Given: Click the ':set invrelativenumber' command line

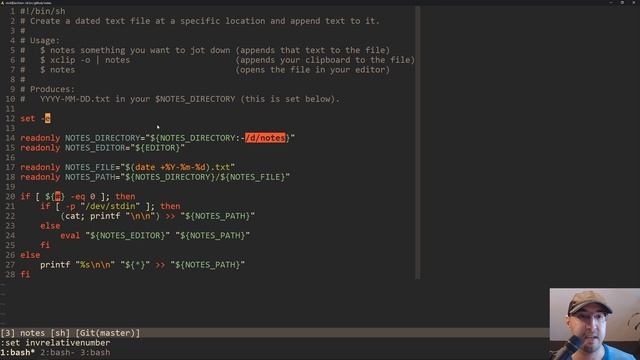Looking at the screenshot, I should point(55,343).
